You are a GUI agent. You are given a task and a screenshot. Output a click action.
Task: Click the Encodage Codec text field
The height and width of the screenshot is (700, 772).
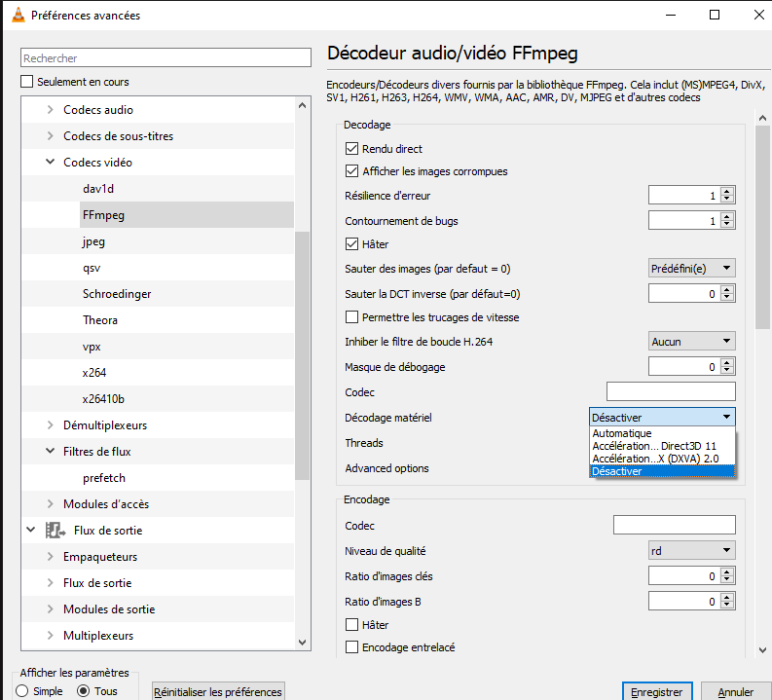coord(674,525)
